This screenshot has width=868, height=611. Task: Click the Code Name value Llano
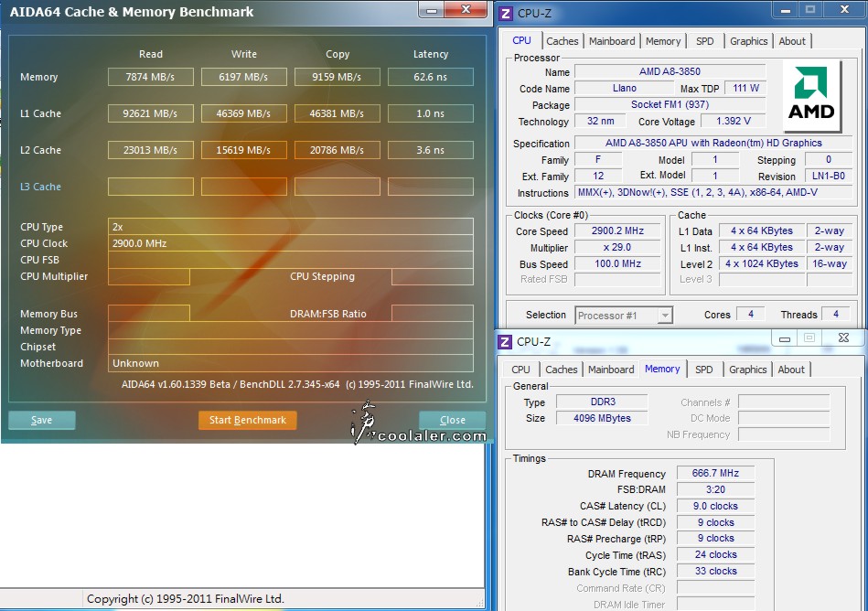pyautogui.click(x=625, y=88)
